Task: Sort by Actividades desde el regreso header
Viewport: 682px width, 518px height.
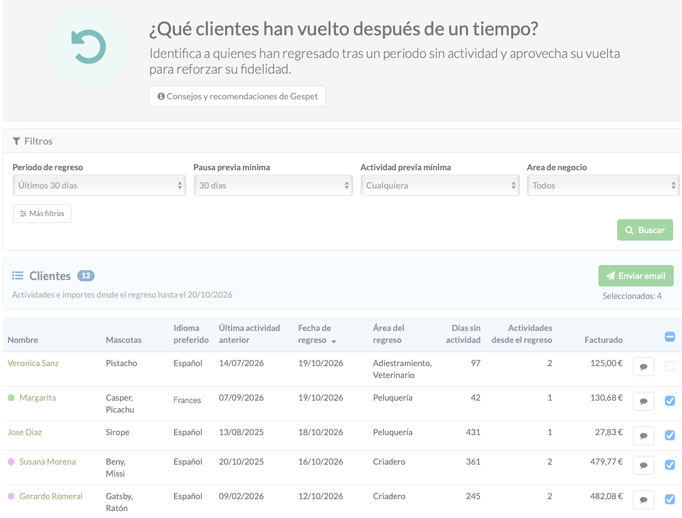Action: pyautogui.click(x=522, y=334)
